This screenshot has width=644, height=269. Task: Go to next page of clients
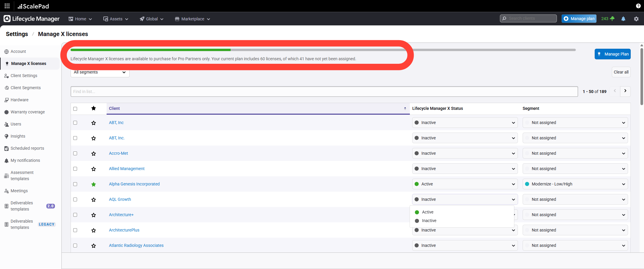[x=625, y=91]
